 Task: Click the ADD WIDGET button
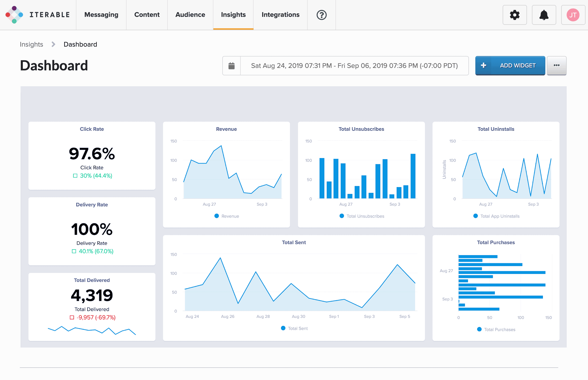(x=518, y=65)
